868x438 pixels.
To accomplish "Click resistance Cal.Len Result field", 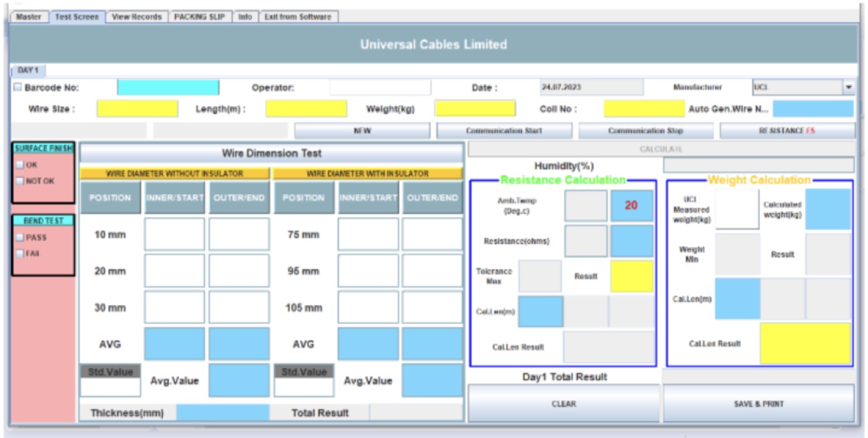I will tap(609, 347).
